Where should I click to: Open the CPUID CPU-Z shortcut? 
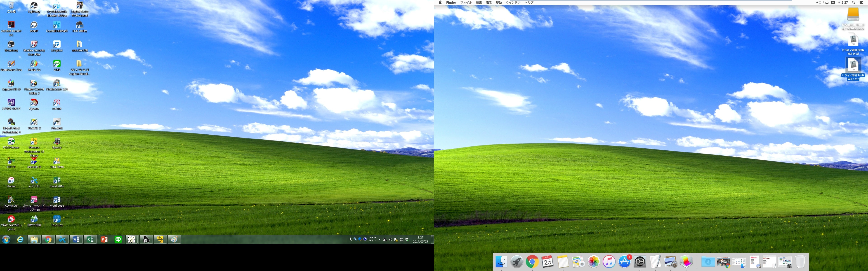(x=11, y=105)
